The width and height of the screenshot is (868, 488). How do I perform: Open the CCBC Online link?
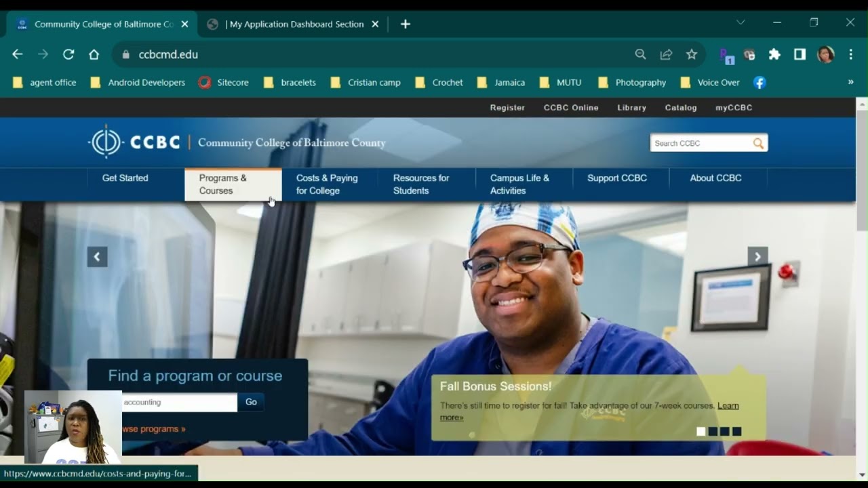[571, 108]
